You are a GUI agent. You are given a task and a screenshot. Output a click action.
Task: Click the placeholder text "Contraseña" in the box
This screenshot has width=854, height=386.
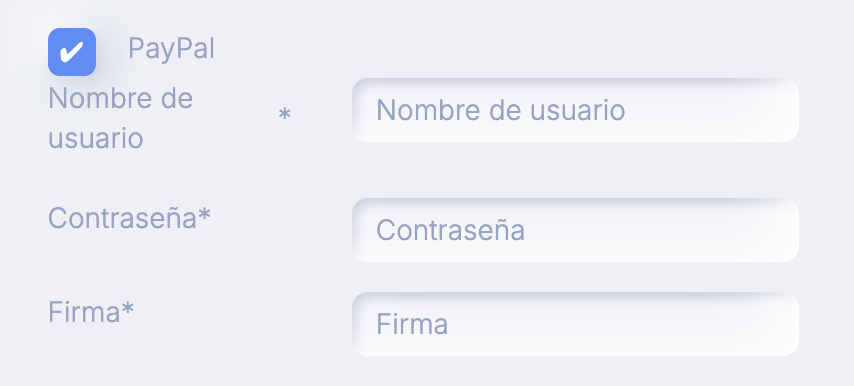pos(450,230)
